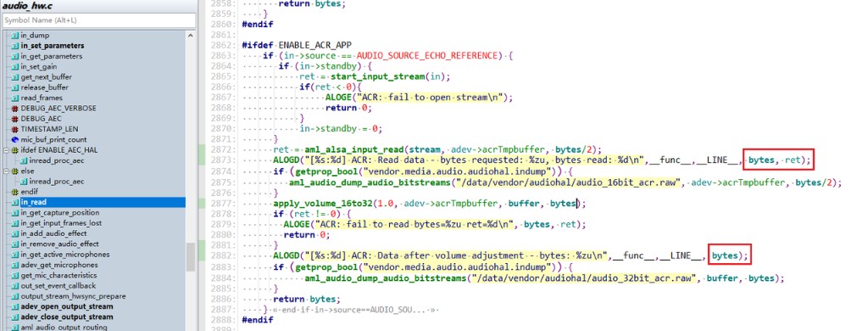
Task: Click the function icon beside out_set_event_callback
Action: pos(15,286)
